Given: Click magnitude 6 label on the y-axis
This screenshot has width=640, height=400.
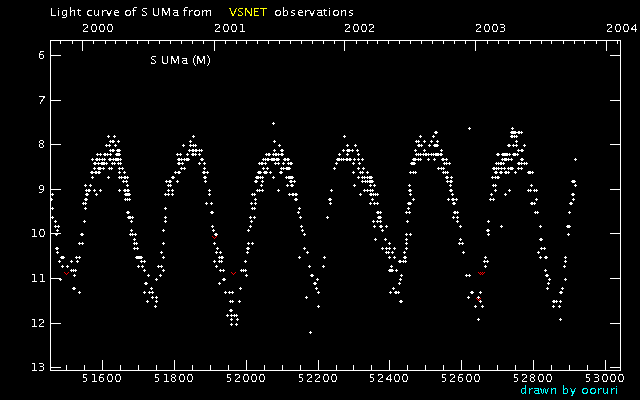Looking at the screenshot, I should pyautogui.click(x=40, y=55).
